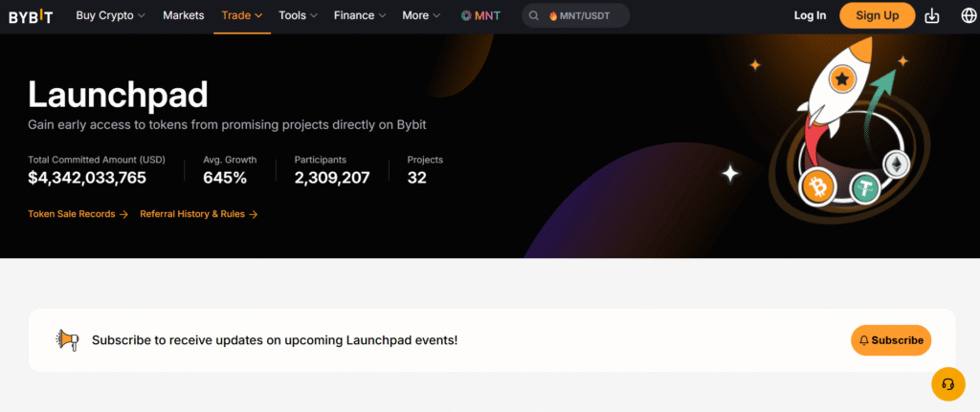Click the MNT token logo link

coord(480,15)
